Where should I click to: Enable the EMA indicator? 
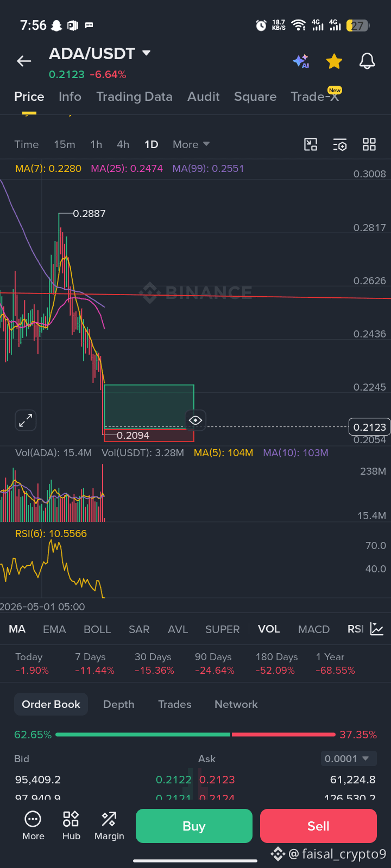point(54,629)
